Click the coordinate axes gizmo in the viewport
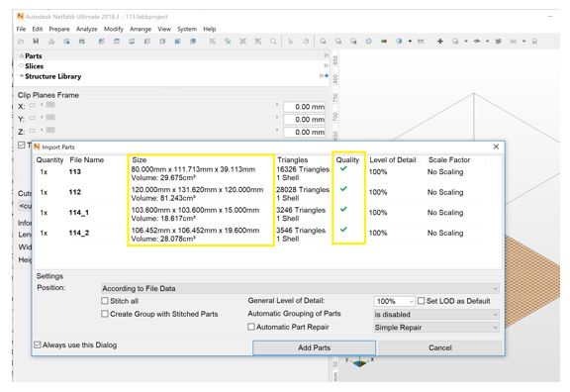570x392 pixels. tap(359, 362)
